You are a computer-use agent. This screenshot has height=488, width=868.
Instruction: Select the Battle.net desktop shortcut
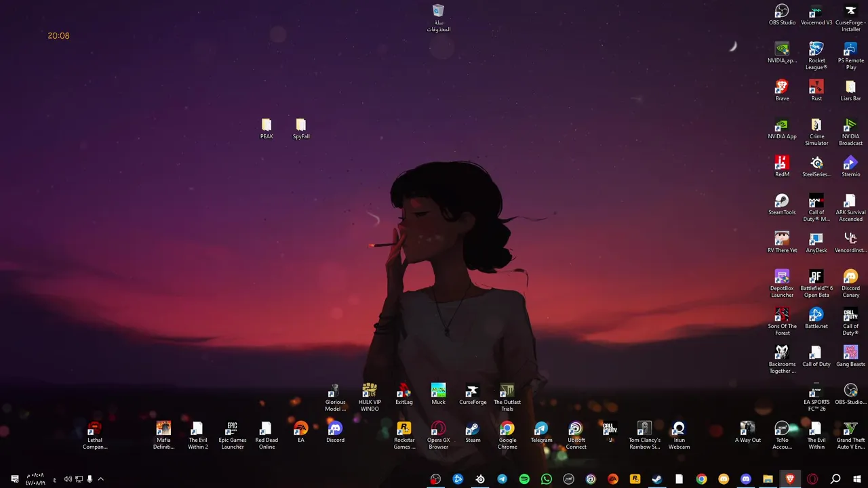tap(816, 319)
